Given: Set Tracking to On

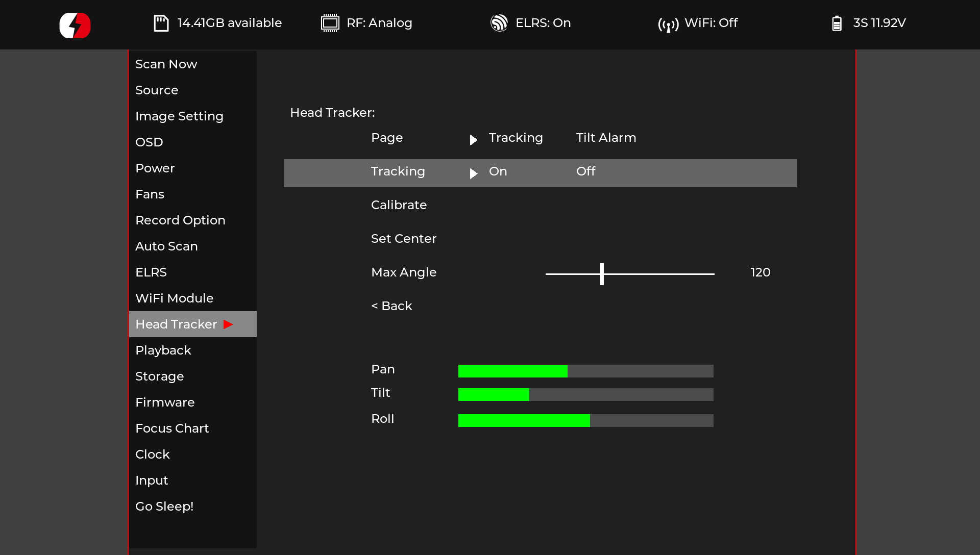Looking at the screenshot, I should pos(498,171).
